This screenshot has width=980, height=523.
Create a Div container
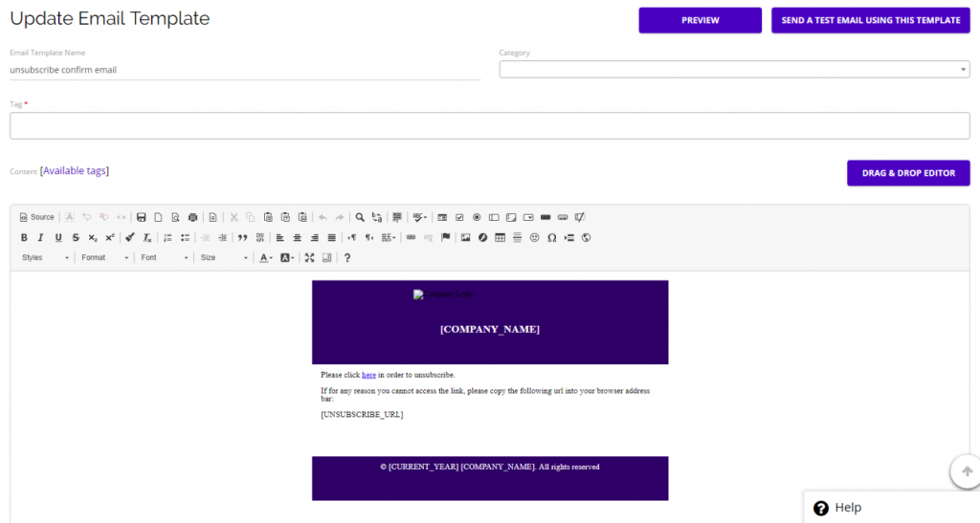tap(260, 237)
